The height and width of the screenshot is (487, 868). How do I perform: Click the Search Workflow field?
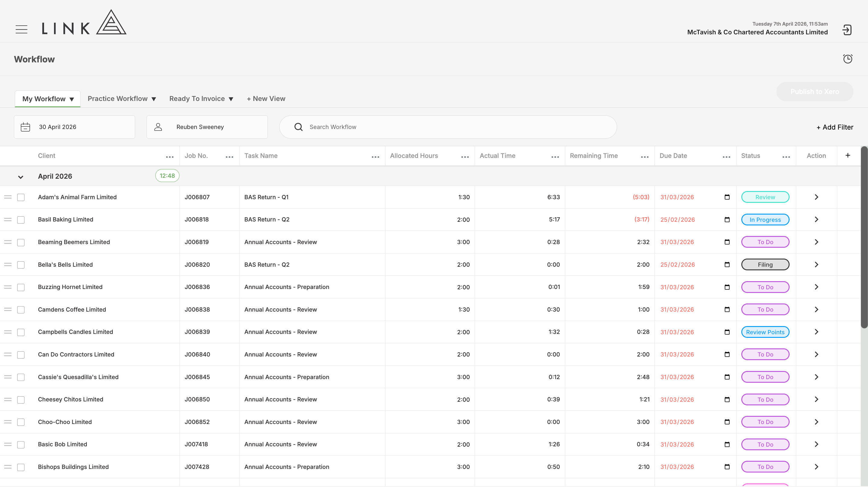pos(448,127)
